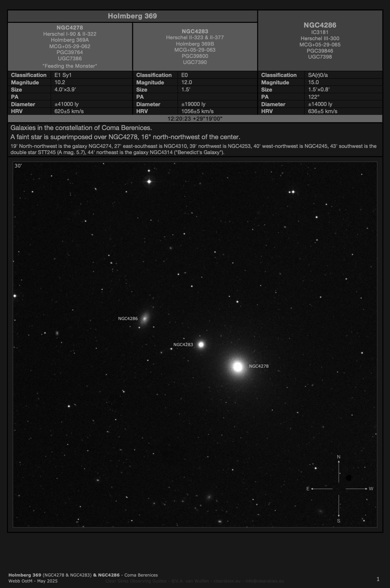Click the Herschel I-90 & II-322 designation

[70, 34]
